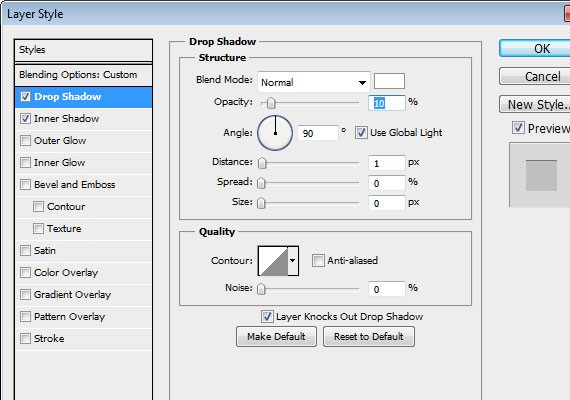Toggle Use Global Light checkbox

pyautogui.click(x=361, y=133)
